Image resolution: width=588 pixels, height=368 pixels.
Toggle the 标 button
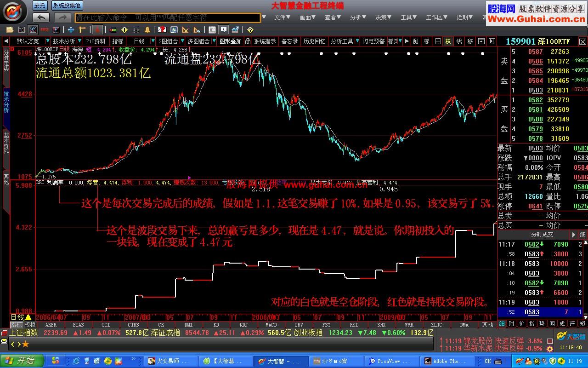tap(427, 41)
